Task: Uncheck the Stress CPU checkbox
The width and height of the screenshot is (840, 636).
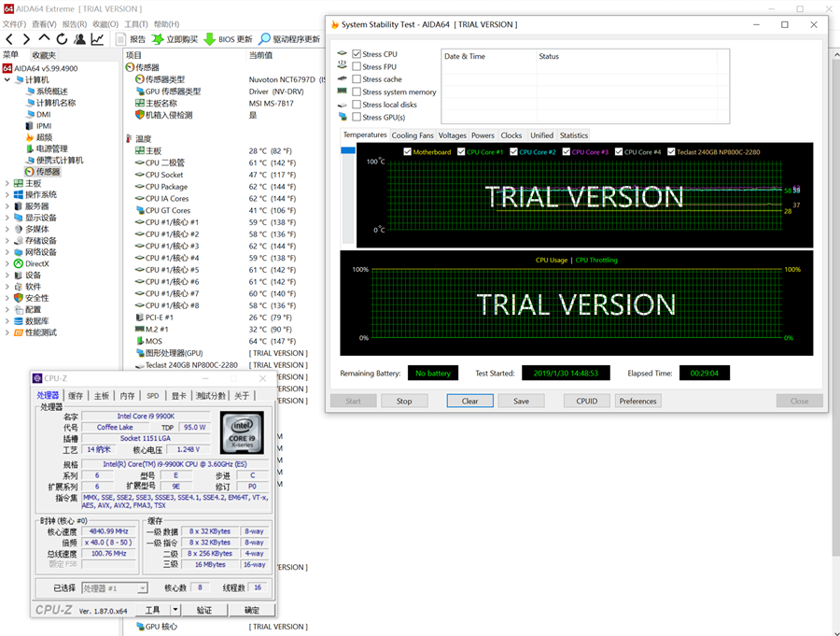Action: pos(357,54)
